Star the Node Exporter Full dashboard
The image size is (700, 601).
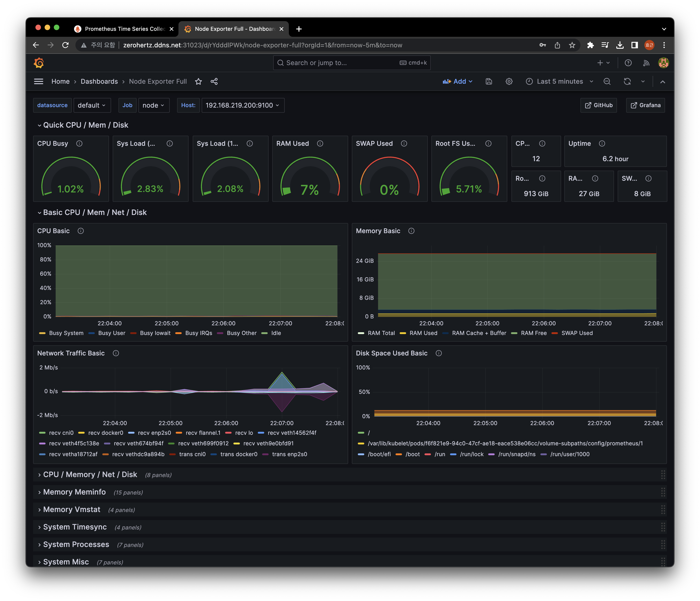198,81
